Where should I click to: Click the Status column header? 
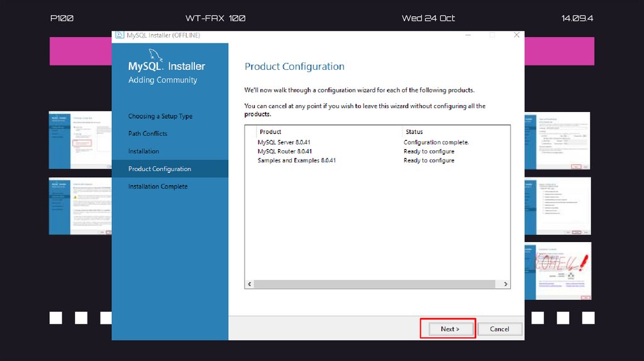(456, 132)
